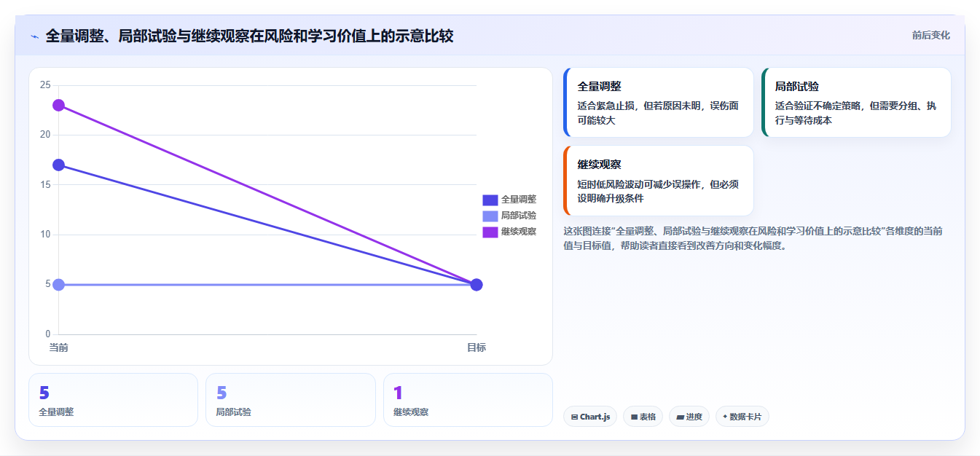Select the 局部试验 current point at 5
Image resolution: width=980 pixels, height=456 pixels.
58,285
